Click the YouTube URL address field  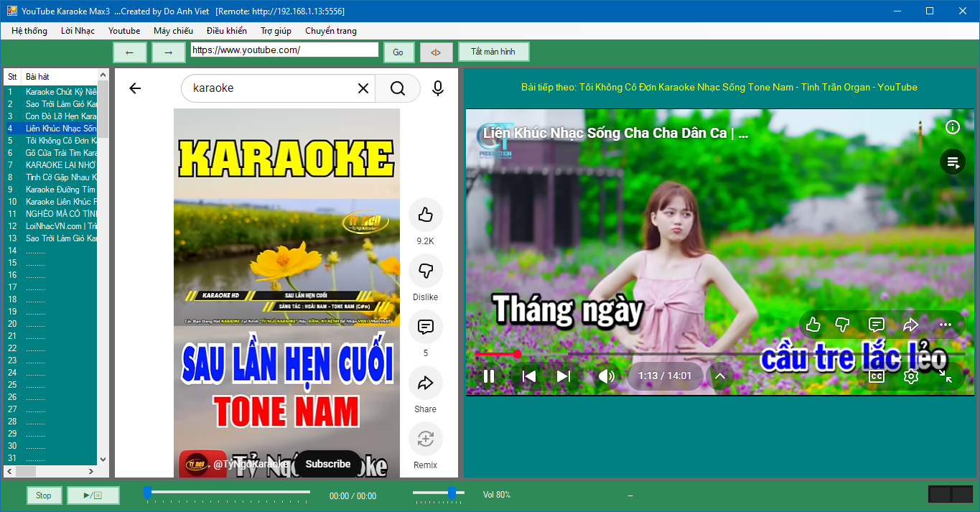pyautogui.click(x=284, y=50)
